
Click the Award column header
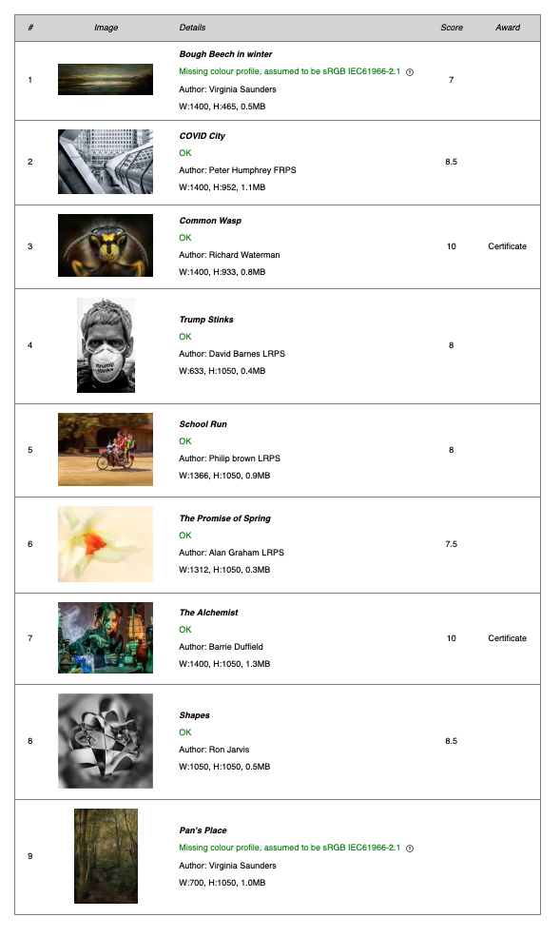tap(508, 28)
